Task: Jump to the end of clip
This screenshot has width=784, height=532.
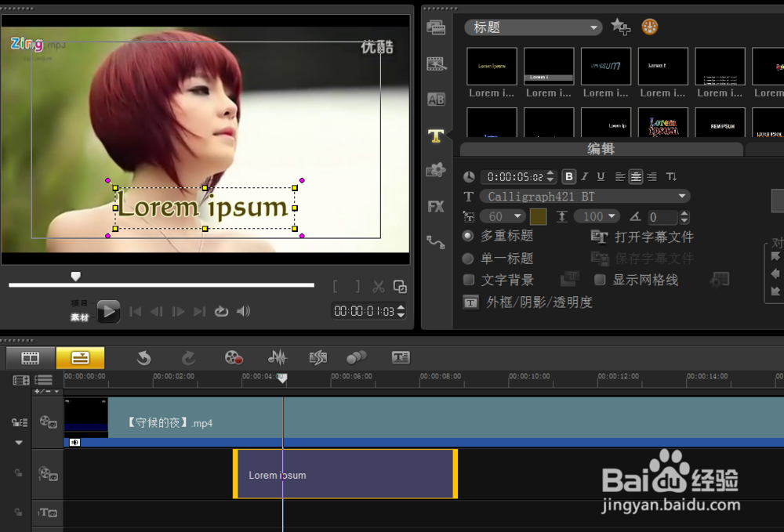Action: point(199,312)
